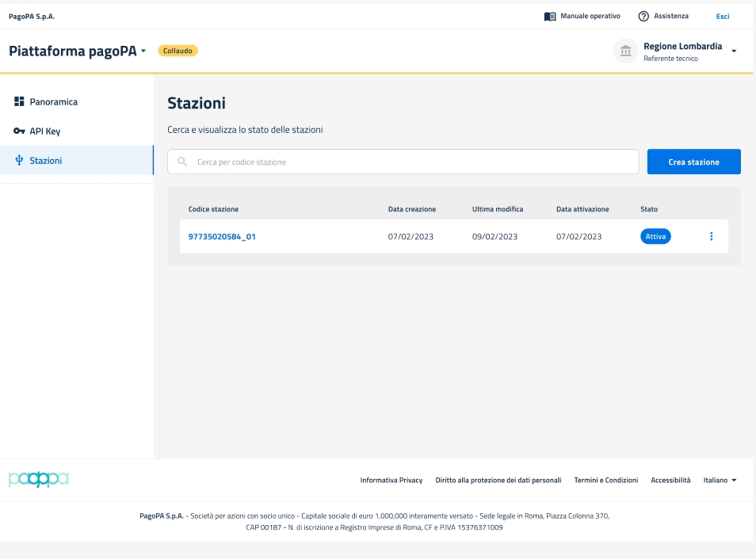
Task: Click the pagoPA footer logo
Action: point(38,480)
